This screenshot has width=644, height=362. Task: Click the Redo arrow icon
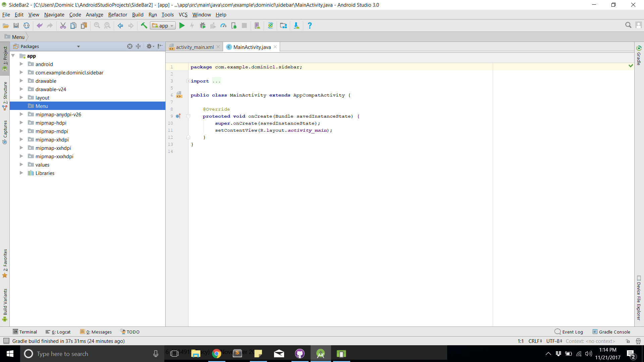pos(50,25)
